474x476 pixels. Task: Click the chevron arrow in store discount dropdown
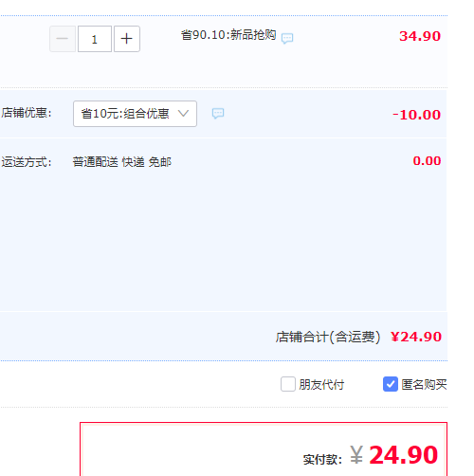183,113
